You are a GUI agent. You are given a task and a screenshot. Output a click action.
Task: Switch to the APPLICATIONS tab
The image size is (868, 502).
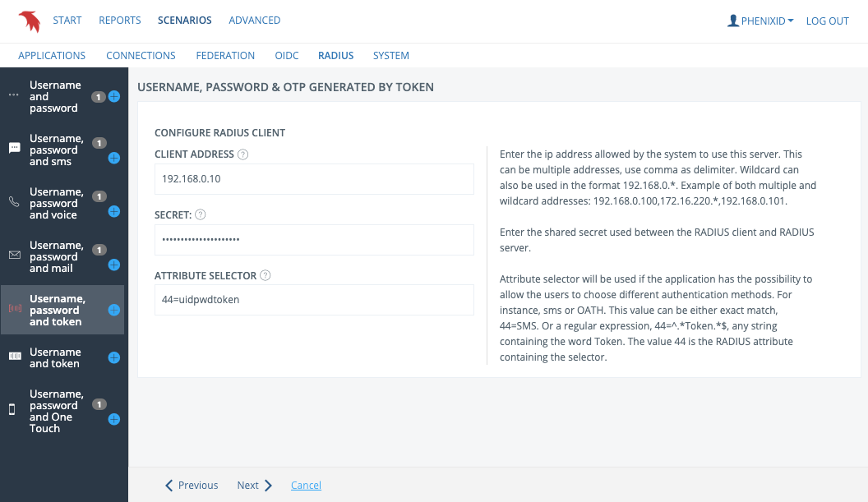[x=52, y=56]
